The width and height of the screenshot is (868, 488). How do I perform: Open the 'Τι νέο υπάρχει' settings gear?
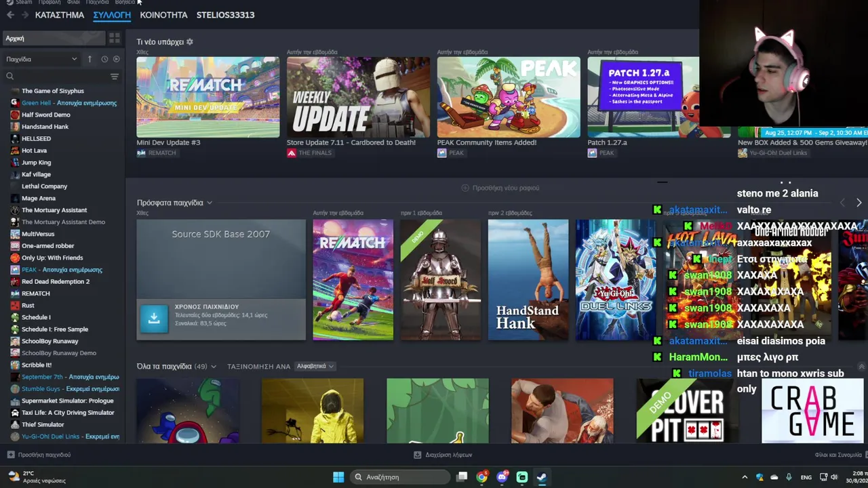[190, 42]
